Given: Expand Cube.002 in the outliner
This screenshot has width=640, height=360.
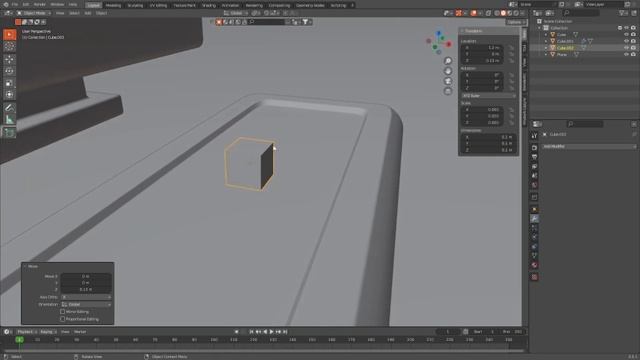Looking at the screenshot, I should [x=546, y=48].
